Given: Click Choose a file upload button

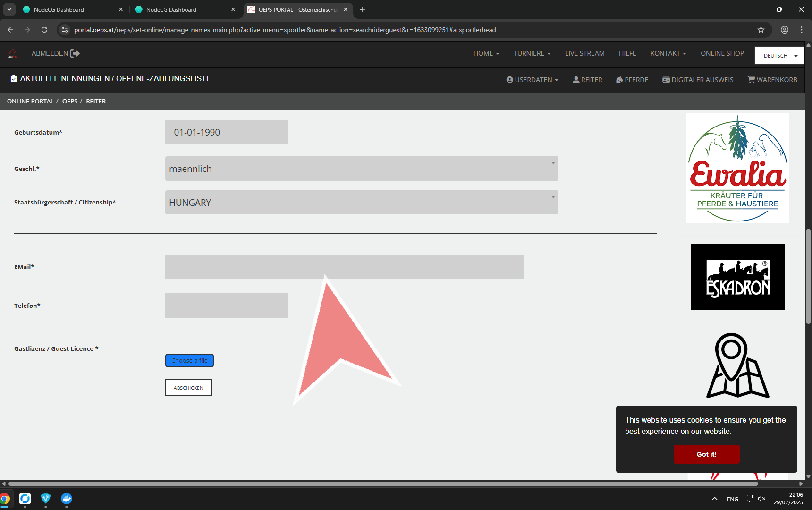Looking at the screenshot, I should coord(189,360).
